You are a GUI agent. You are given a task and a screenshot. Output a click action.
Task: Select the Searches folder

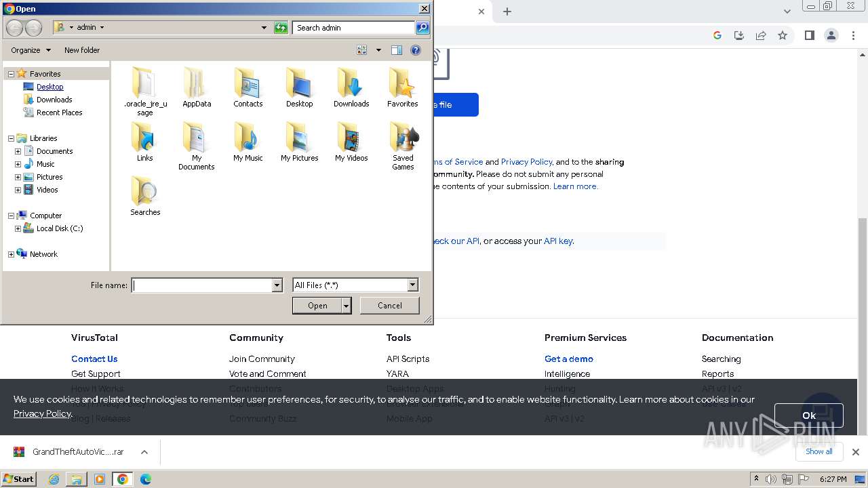(145, 195)
